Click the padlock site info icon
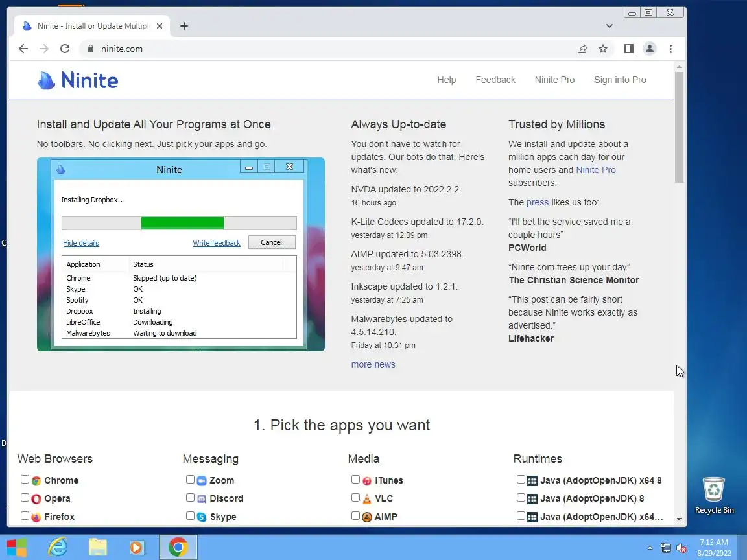Viewport: 747px width, 560px height. (x=91, y=49)
